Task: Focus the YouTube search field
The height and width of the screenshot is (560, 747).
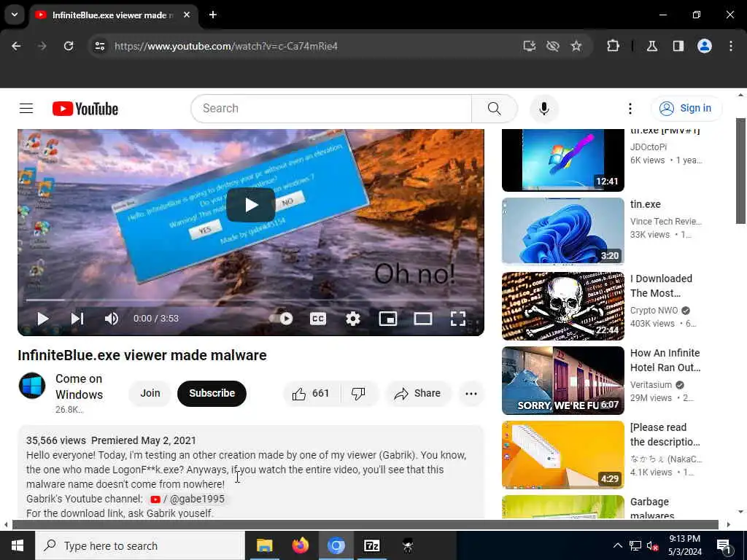Action: click(x=331, y=109)
